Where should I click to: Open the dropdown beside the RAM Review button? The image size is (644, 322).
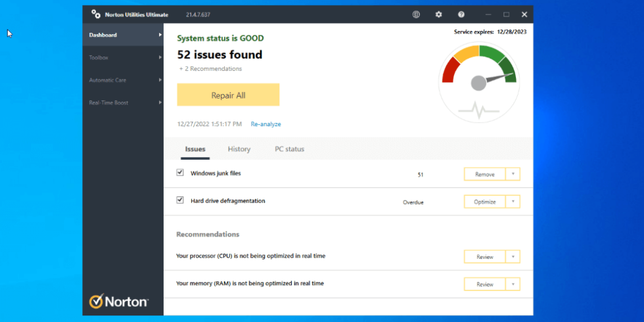coord(513,284)
